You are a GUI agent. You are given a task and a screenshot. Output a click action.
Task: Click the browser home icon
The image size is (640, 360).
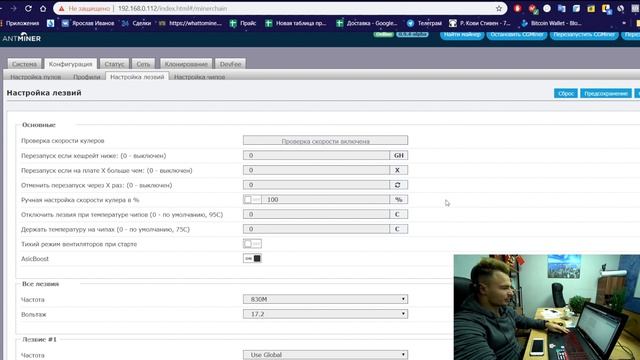click(43, 8)
